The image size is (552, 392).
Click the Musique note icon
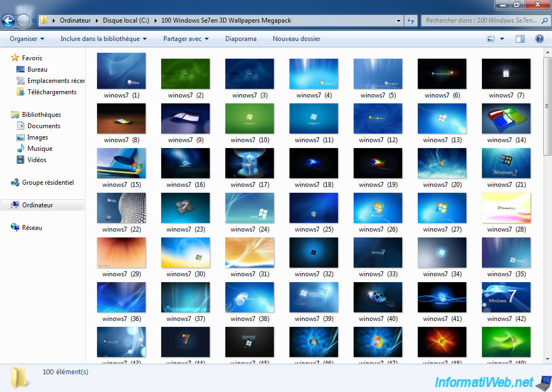click(20, 149)
